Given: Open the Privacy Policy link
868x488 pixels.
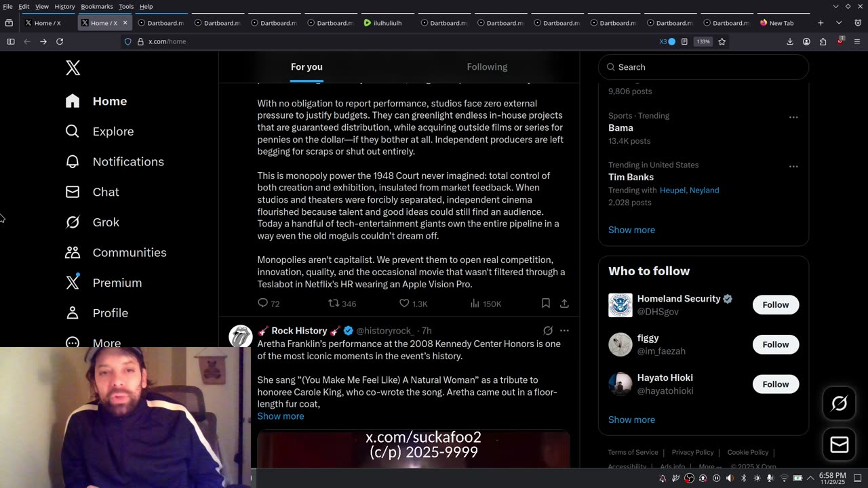Looking at the screenshot, I should (692, 452).
